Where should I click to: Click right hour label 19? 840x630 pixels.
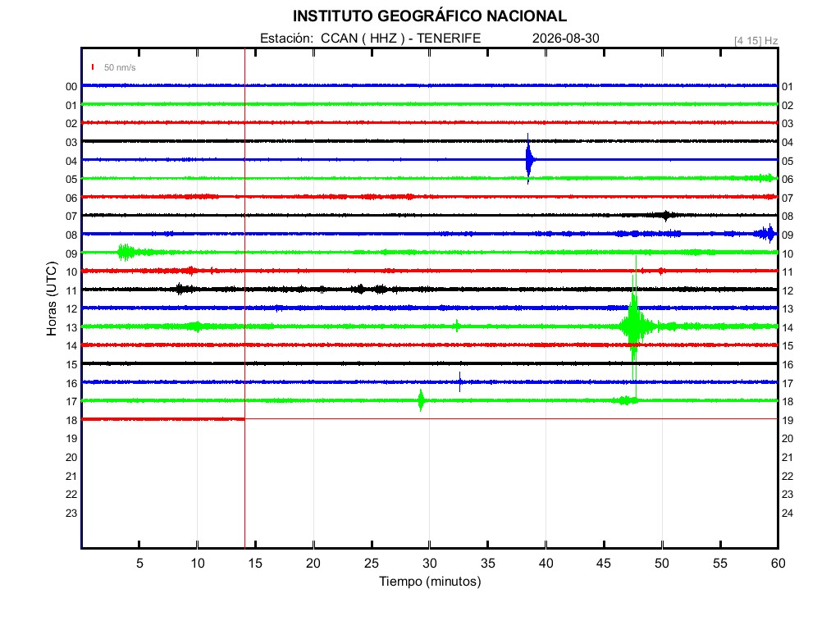787,421
